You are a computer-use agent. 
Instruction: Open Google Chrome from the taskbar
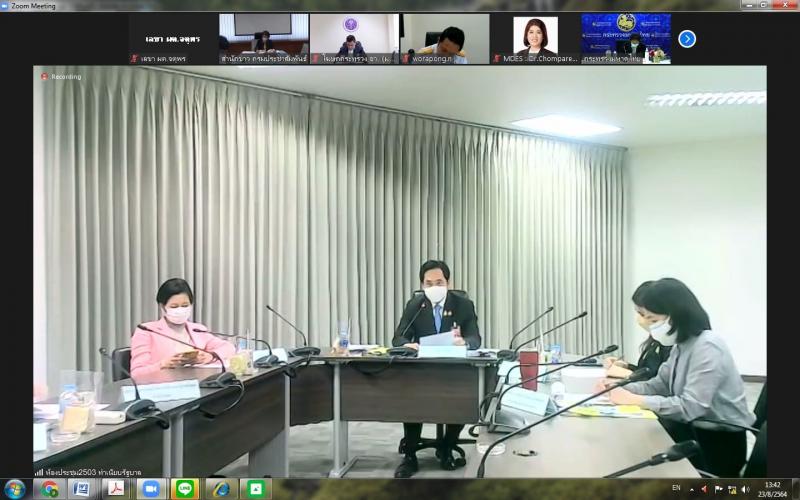pos(49,489)
